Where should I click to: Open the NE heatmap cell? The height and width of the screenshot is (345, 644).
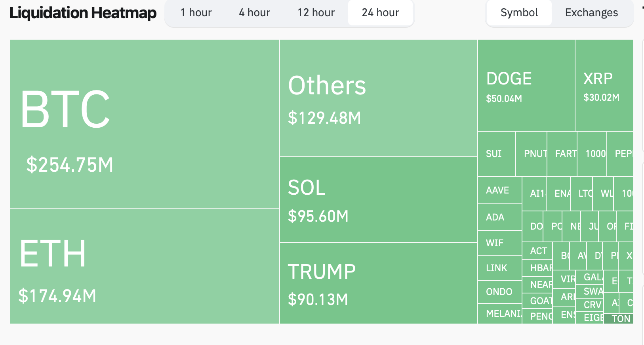[x=572, y=226]
